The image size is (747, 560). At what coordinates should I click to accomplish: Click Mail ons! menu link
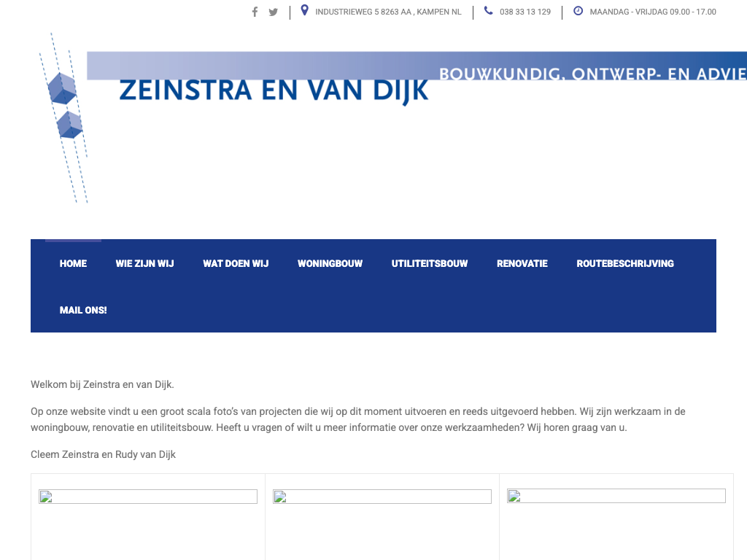point(83,310)
